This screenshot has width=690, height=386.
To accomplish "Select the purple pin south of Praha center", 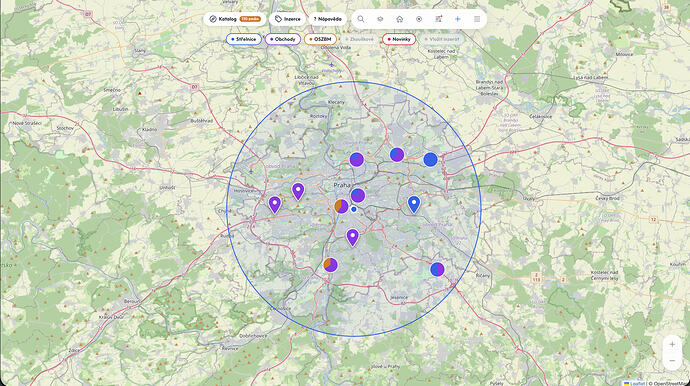I will [352, 237].
